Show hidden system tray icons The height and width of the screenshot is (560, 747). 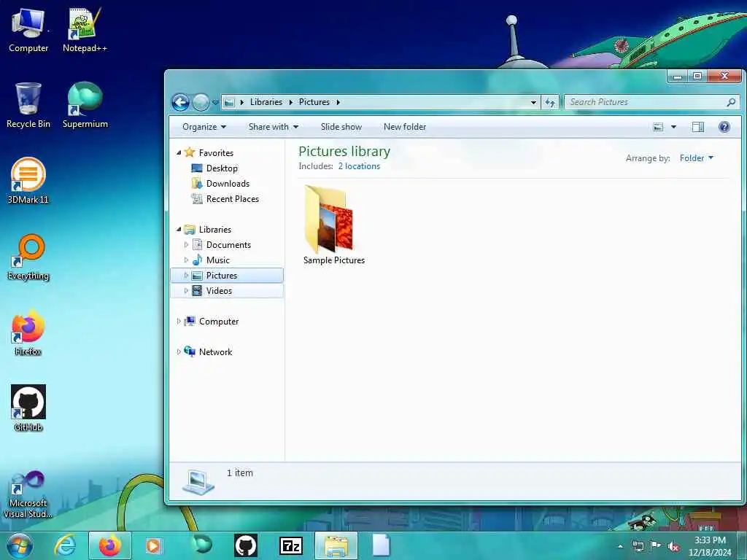(x=620, y=546)
